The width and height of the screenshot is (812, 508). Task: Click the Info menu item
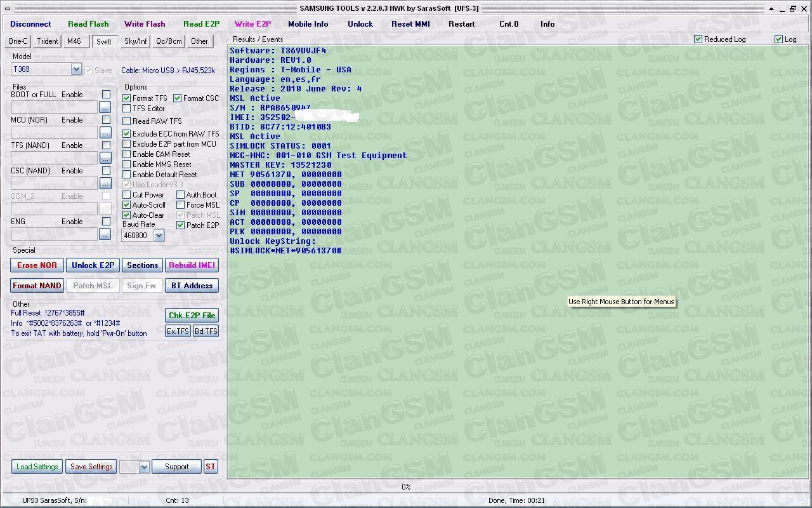(547, 24)
